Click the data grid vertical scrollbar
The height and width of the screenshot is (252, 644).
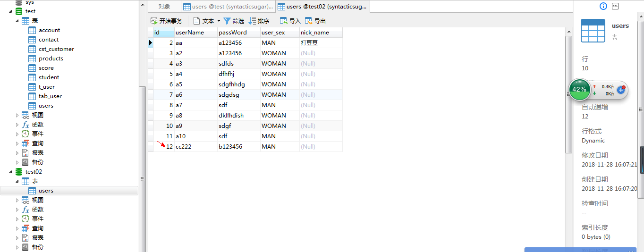coord(569,94)
